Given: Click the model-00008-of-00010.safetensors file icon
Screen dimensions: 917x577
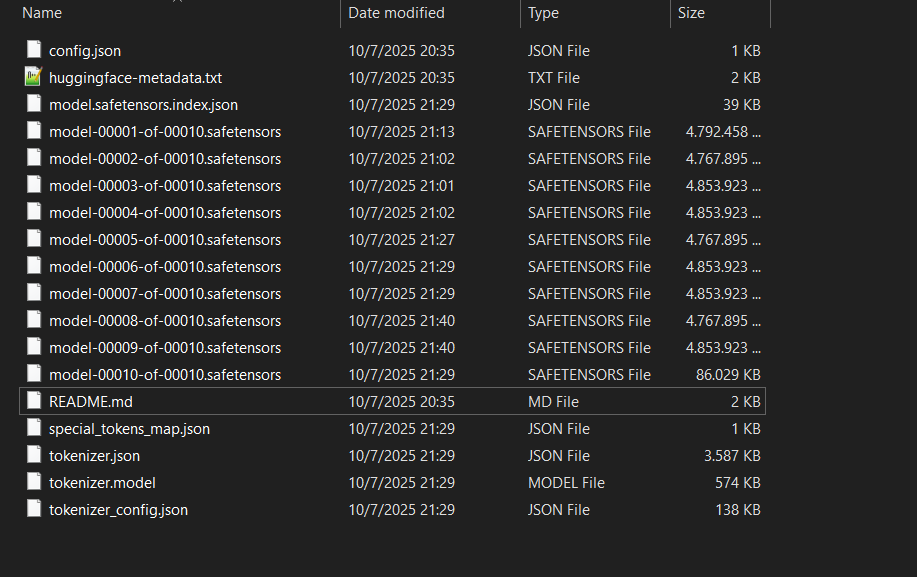Looking at the screenshot, I should (x=34, y=319).
